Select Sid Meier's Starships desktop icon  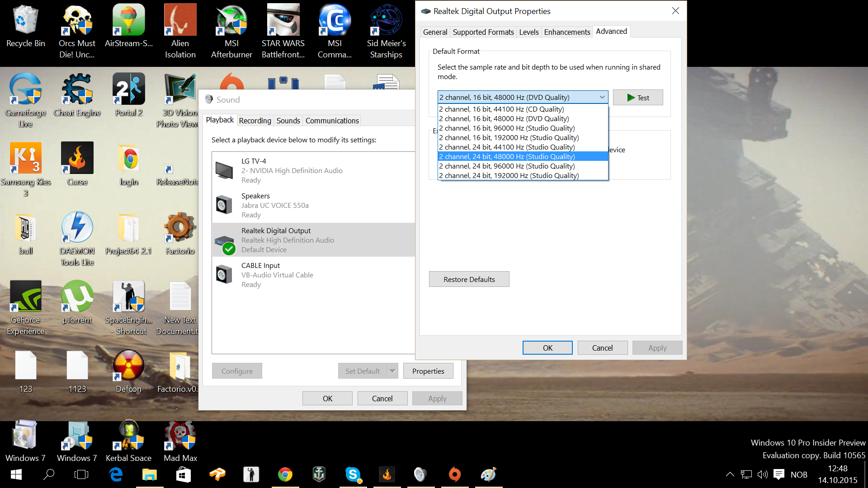click(387, 32)
